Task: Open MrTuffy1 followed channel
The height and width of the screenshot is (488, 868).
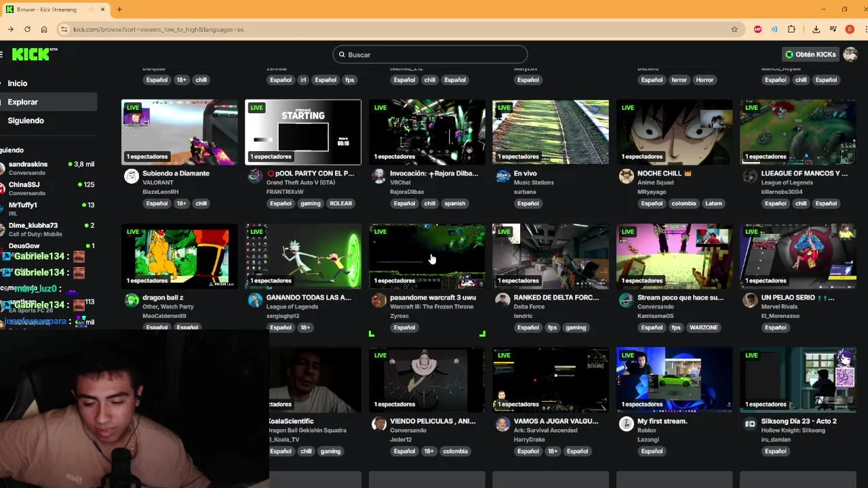Action: click(48, 208)
